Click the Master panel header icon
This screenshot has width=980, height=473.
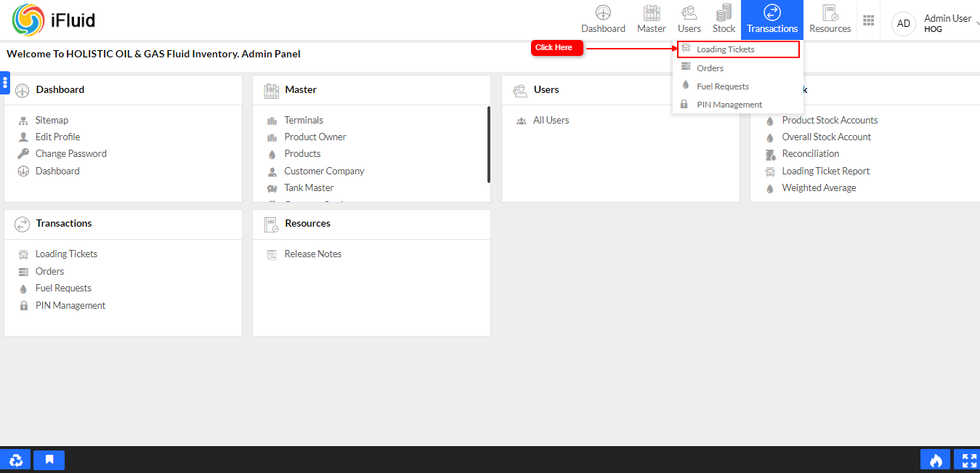(x=271, y=90)
